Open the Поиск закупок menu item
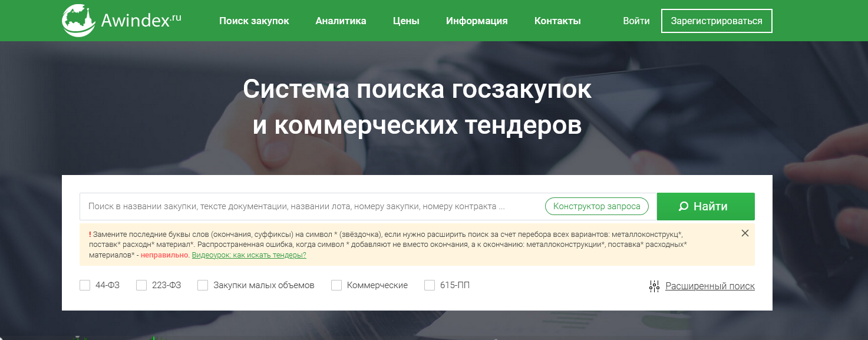Screen dimensions: 868x340 pos(254,21)
